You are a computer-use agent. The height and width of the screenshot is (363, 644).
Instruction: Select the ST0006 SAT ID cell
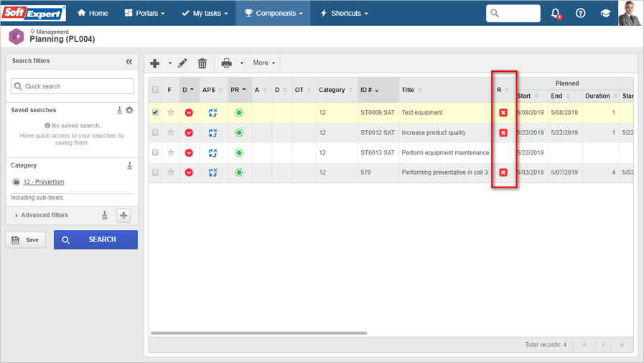378,113
